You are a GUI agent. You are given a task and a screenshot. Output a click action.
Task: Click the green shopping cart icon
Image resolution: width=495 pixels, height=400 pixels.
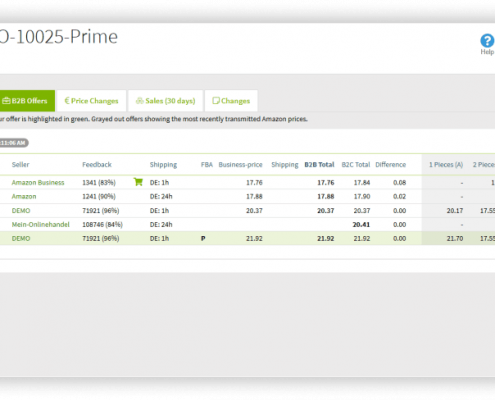click(x=138, y=182)
